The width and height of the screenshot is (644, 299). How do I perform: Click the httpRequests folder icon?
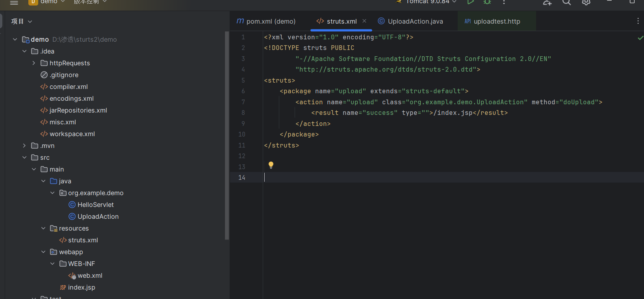point(44,63)
